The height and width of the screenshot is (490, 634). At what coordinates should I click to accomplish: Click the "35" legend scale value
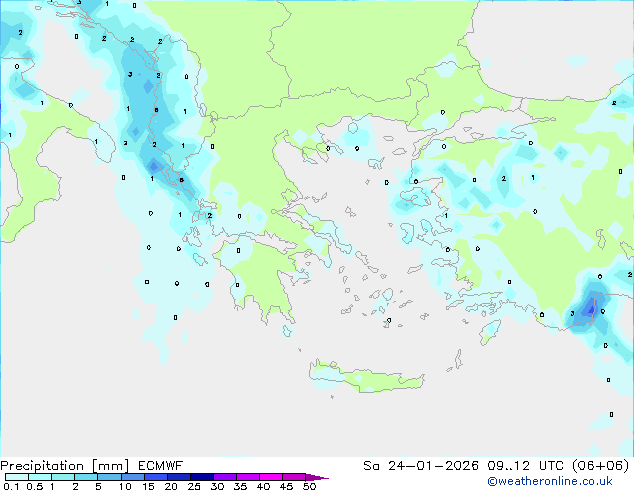click(x=241, y=486)
